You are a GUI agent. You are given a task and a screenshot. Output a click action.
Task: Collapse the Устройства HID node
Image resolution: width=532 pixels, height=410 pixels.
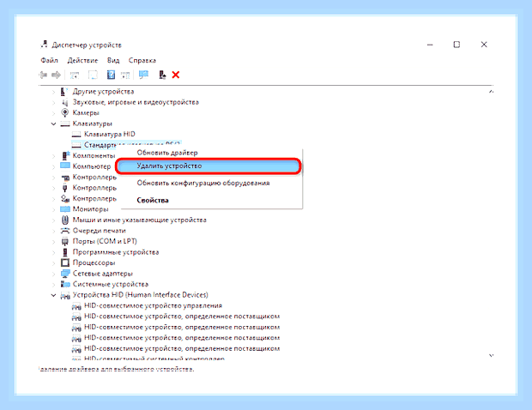(53, 295)
